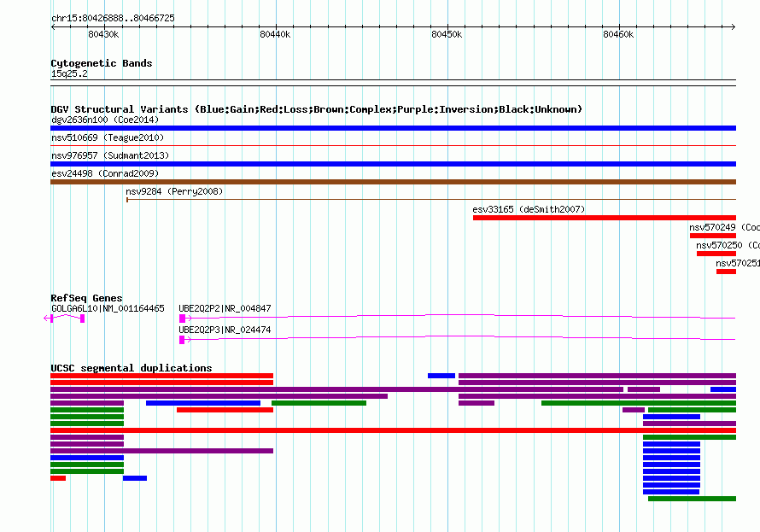Select the short blue duplication bar before 80450k
The image size is (760, 532).
coord(441,376)
